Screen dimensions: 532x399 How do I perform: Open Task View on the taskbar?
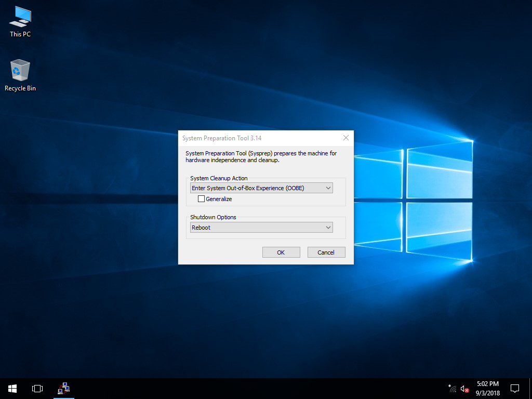click(x=37, y=388)
